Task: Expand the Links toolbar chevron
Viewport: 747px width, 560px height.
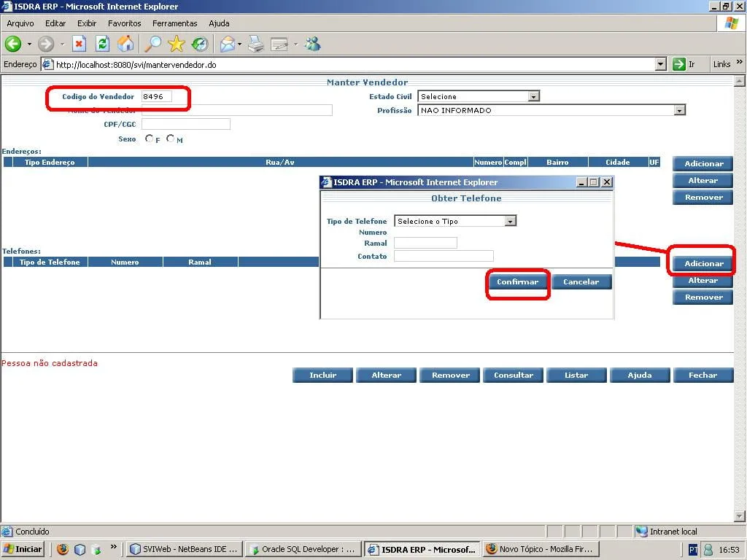Action: coord(740,62)
